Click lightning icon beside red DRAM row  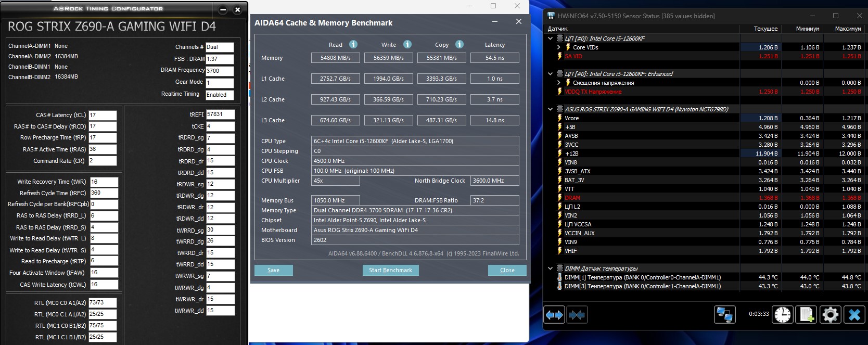click(x=560, y=198)
